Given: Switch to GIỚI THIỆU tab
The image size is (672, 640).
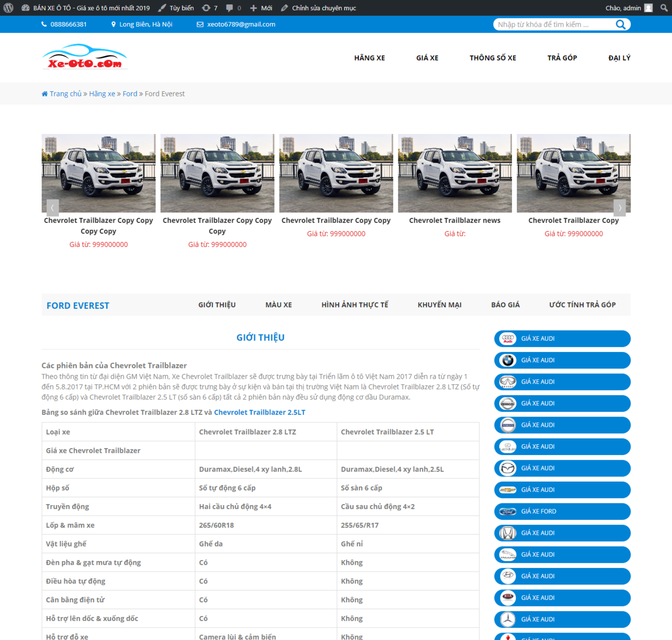Looking at the screenshot, I should 217,305.
